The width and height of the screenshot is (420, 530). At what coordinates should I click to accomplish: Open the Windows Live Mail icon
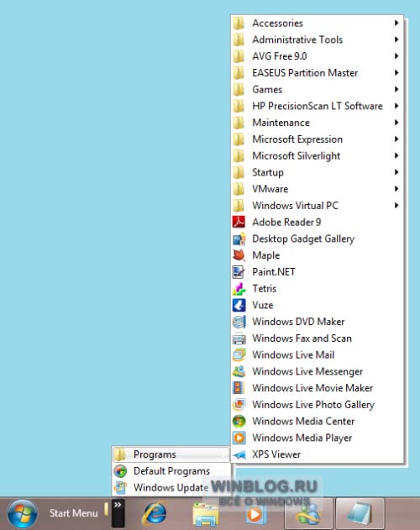239,354
